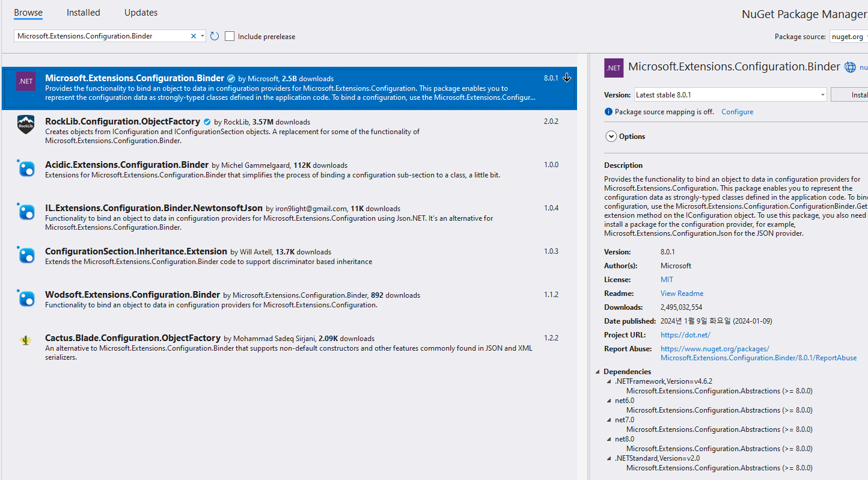Switch to the Browse tab

pyautogui.click(x=28, y=13)
